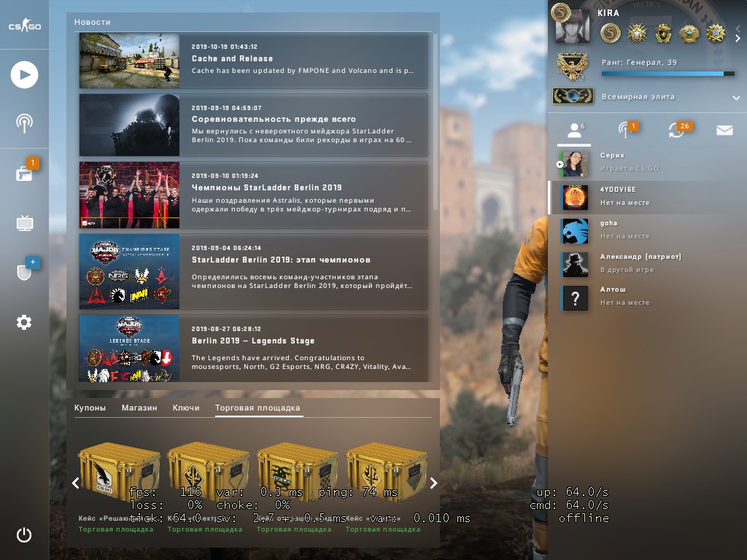Viewport: 747px width, 560px height.
Task: Switch to the Магазин tab
Action: point(139,408)
